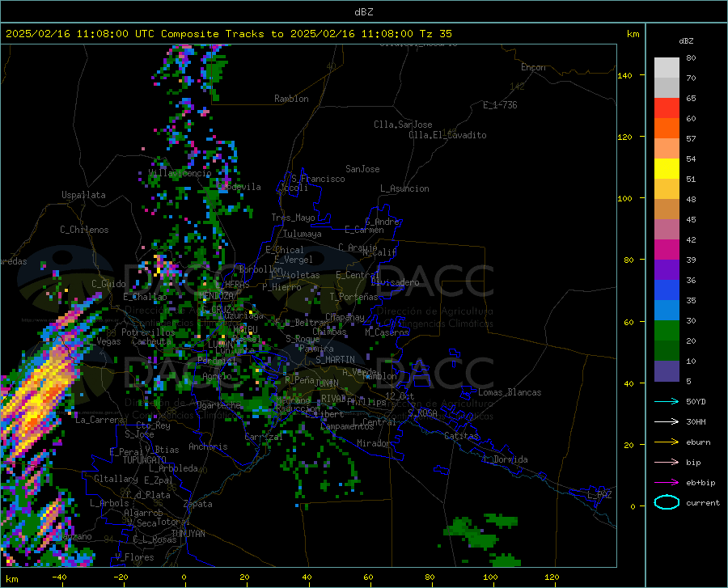Click the 'L_Dormida' place label
Screen dimensions: 728x588
tap(505, 459)
